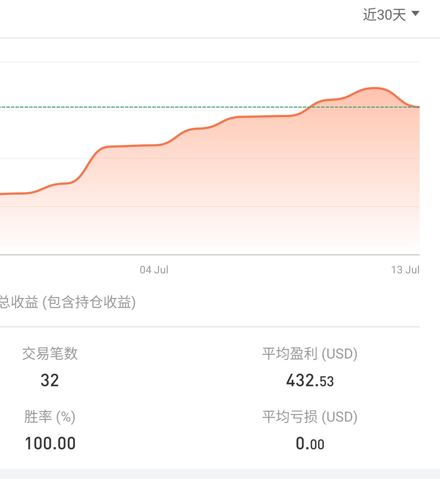440x504 pixels.
Task: Click the gray x-axis baseline of the chart
Action: (211, 255)
